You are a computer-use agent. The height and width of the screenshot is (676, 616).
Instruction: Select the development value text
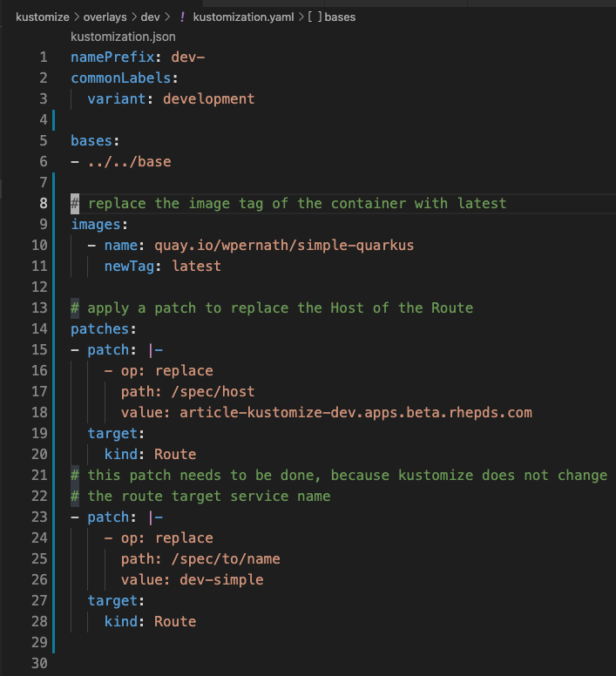click(208, 98)
